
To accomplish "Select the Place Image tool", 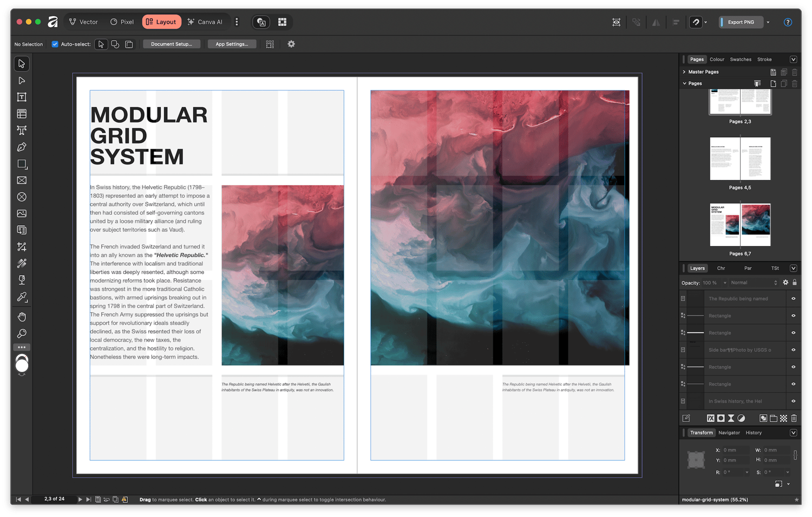I will click(22, 214).
